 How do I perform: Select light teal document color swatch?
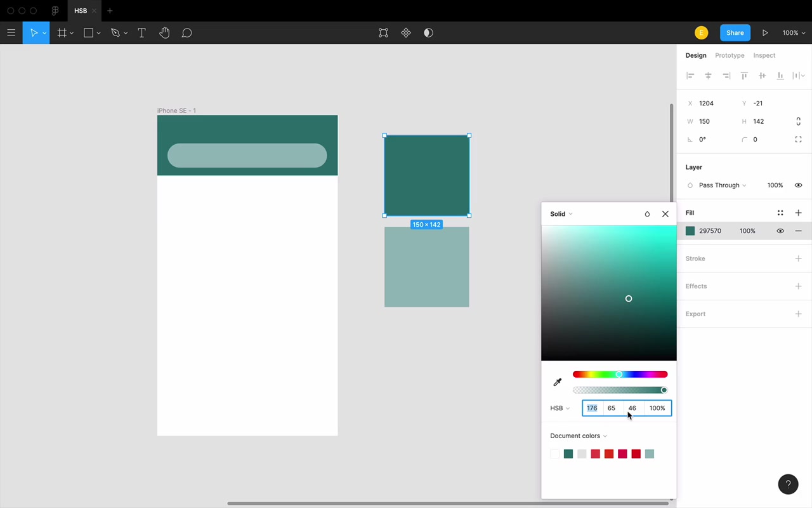coord(650,453)
